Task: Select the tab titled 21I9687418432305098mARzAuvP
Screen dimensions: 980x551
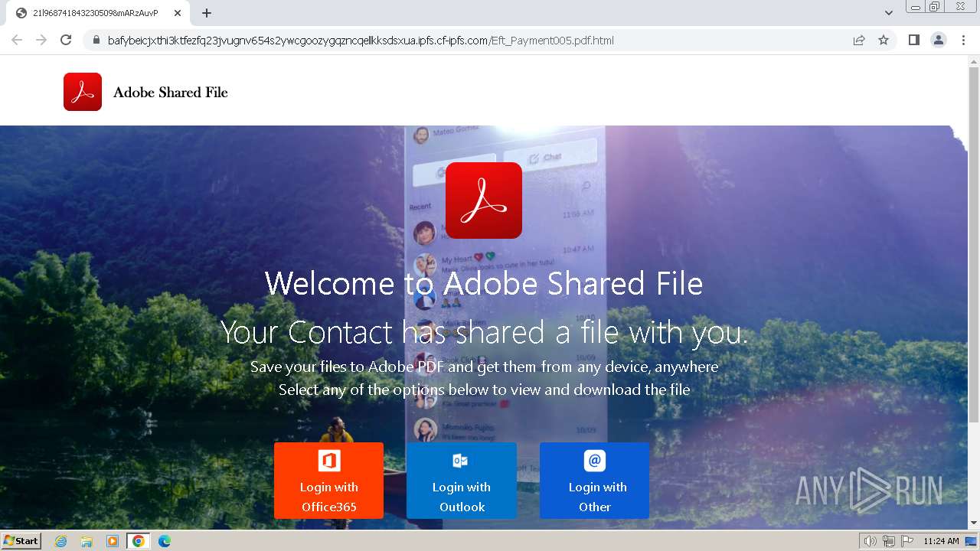Action: (97, 13)
